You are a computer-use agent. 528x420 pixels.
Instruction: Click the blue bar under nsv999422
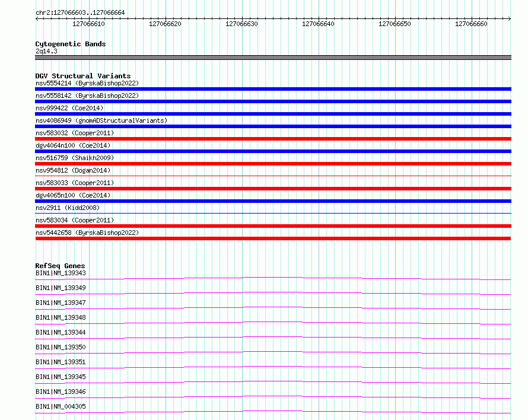pos(273,114)
